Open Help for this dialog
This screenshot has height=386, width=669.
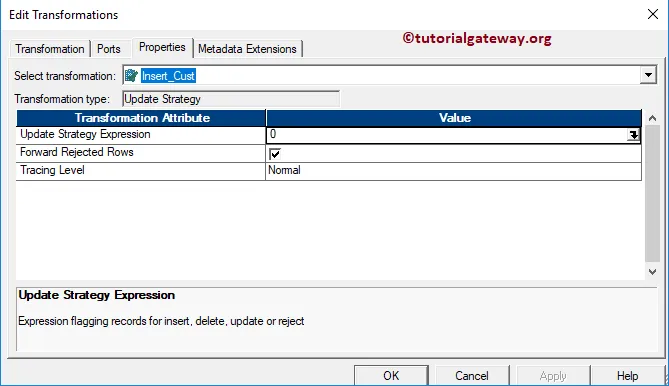click(x=628, y=375)
